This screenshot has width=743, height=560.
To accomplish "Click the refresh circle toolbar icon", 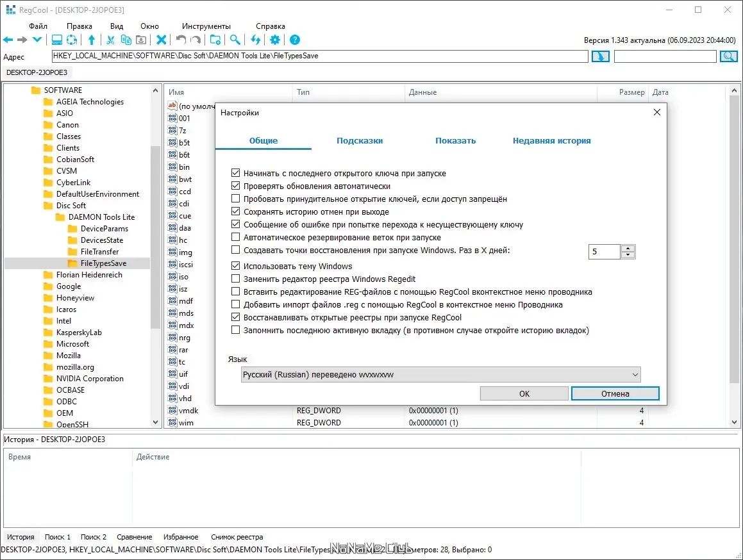I will coord(72,40).
